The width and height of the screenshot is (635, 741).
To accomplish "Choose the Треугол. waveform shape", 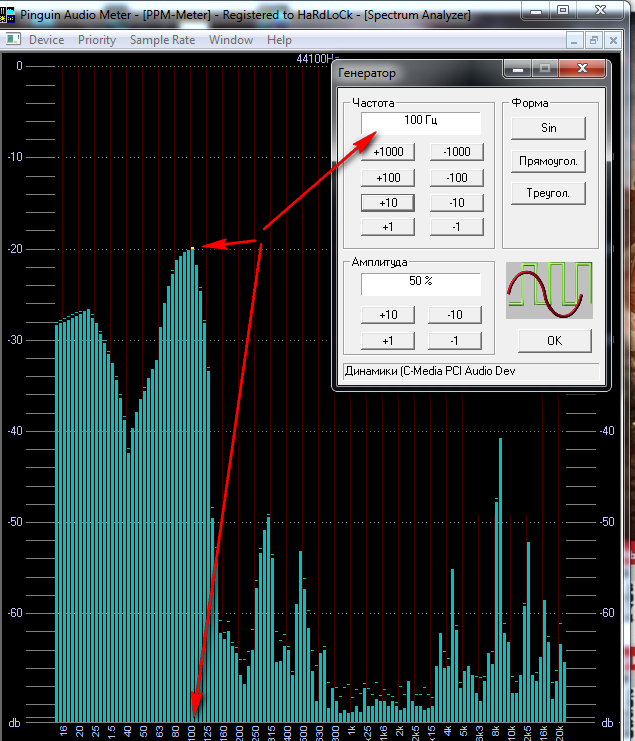I will 549,194.
